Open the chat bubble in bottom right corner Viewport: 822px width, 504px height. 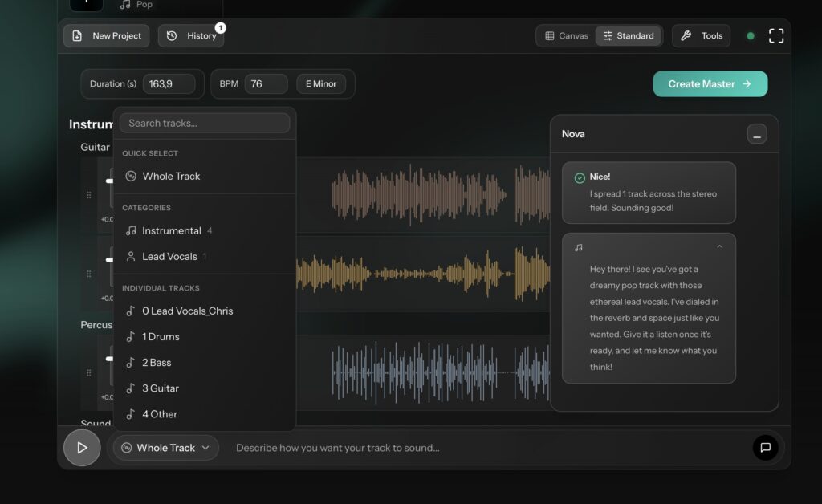[766, 448]
